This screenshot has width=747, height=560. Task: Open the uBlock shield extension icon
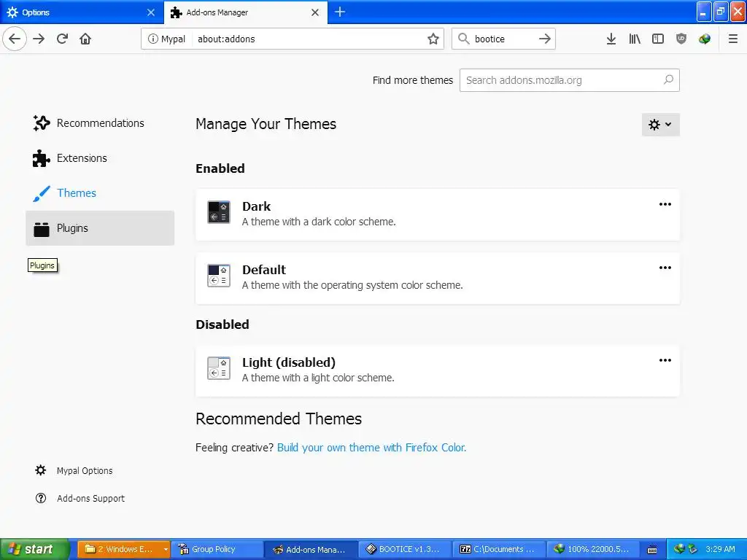pyautogui.click(x=681, y=39)
